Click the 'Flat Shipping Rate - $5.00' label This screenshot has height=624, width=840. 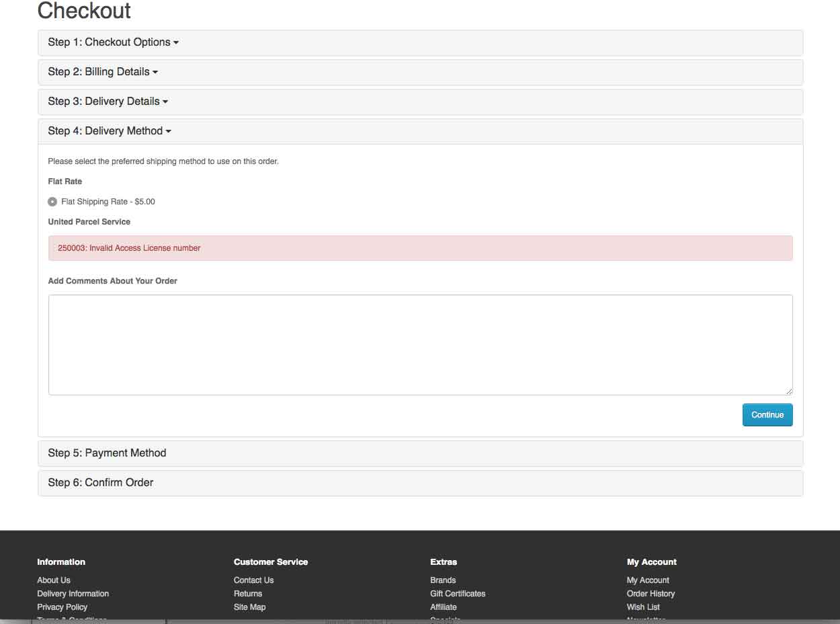pos(108,202)
